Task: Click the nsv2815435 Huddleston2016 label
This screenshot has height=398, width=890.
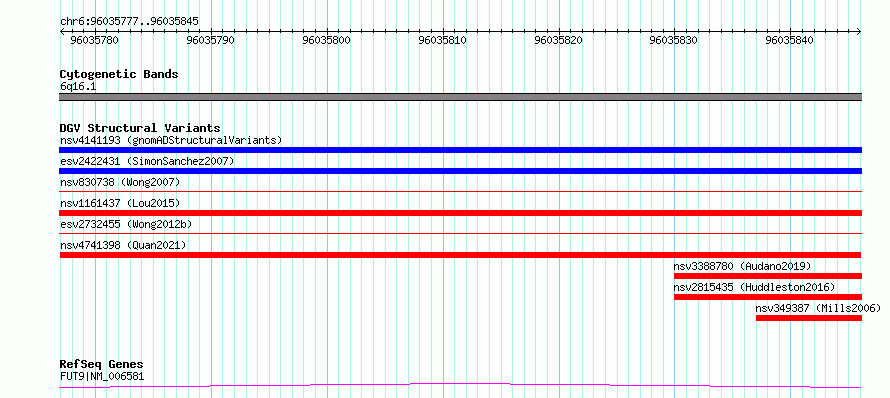Action: [754, 287]
